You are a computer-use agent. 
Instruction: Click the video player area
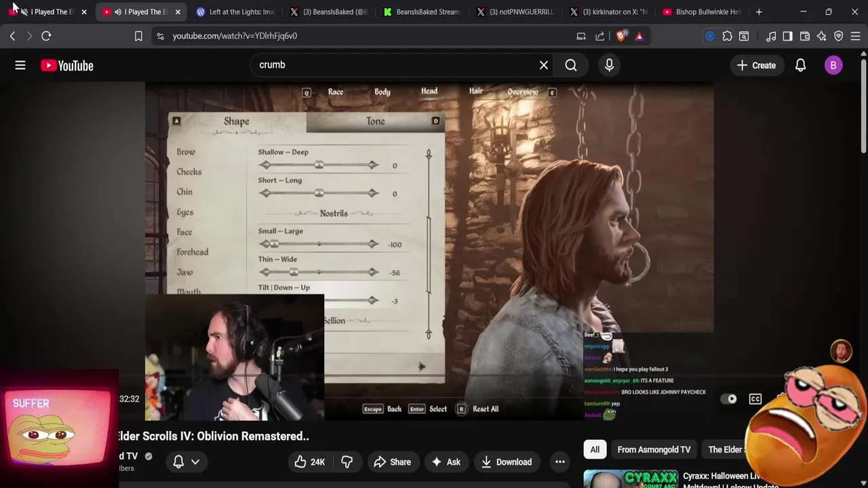point(429,251)
